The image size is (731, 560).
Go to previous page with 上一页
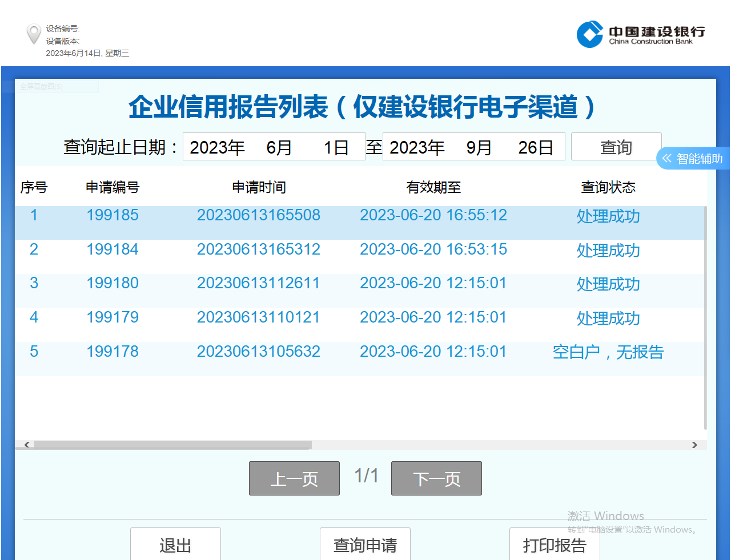pos(294,478)
